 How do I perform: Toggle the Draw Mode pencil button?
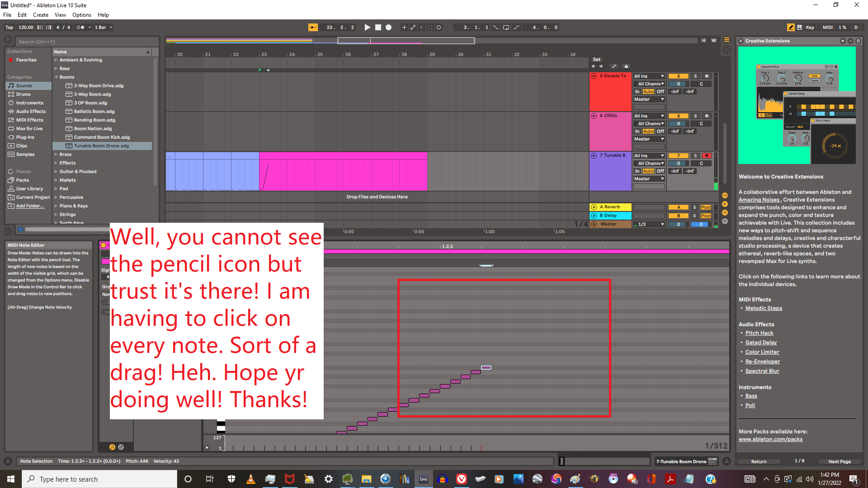791,28
